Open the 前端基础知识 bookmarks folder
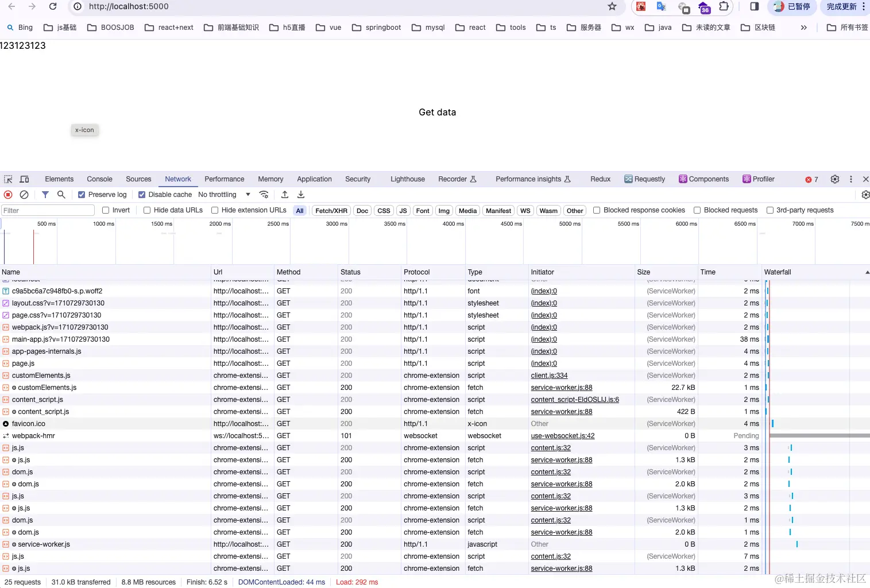Image resolution: width=870 pixels, height=588 pixels. pos(231,28)
